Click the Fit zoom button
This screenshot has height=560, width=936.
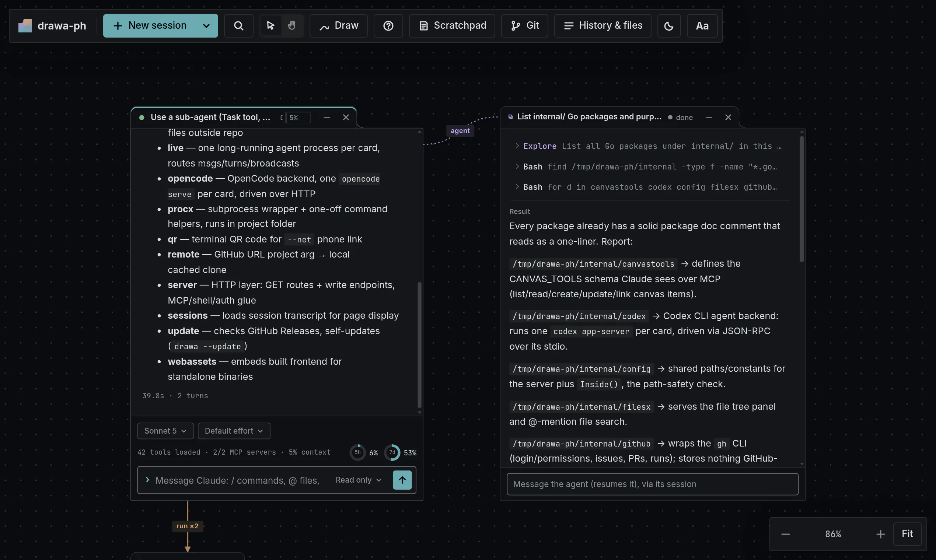(x=907, y=533)
